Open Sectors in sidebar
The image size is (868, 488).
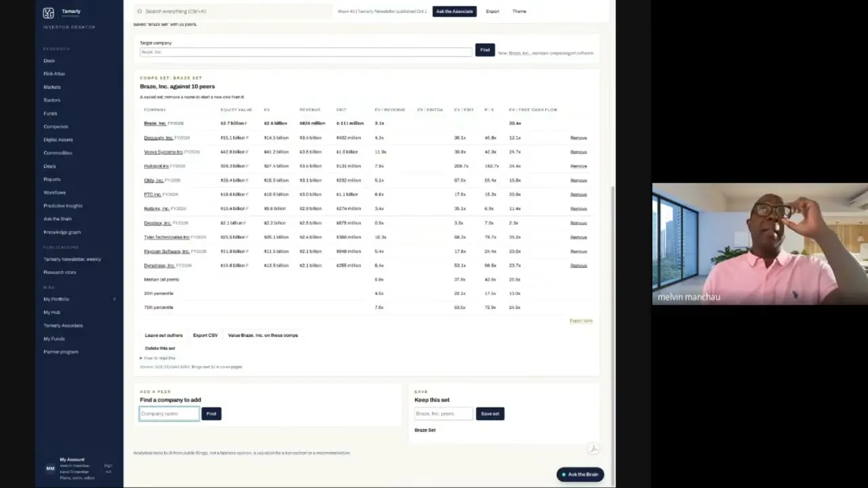click(x=52, y=100)
